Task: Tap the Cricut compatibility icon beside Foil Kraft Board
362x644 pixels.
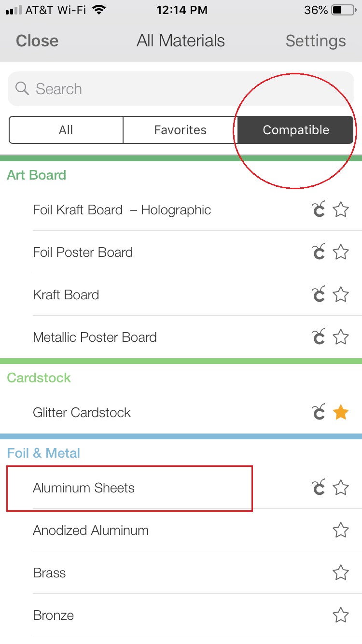Action: tap(319, 210)
